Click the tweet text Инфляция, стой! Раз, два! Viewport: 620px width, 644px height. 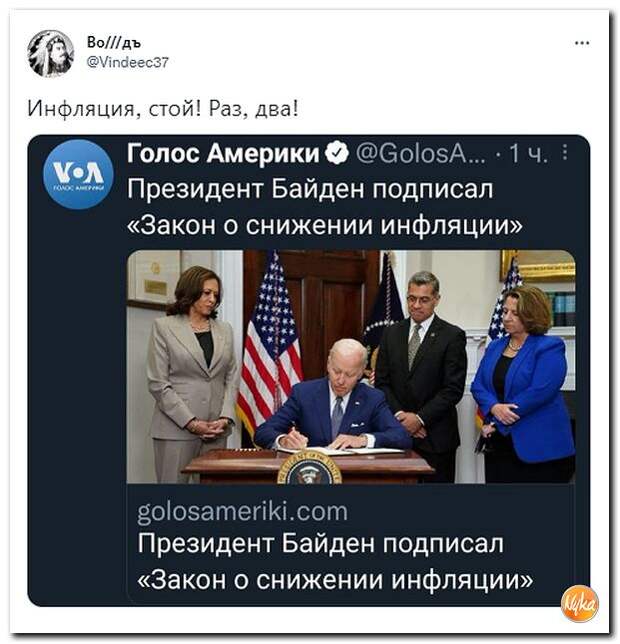point(163,109)
